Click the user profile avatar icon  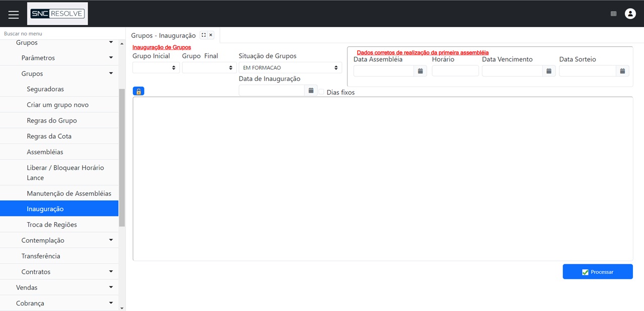pos(630,14)
